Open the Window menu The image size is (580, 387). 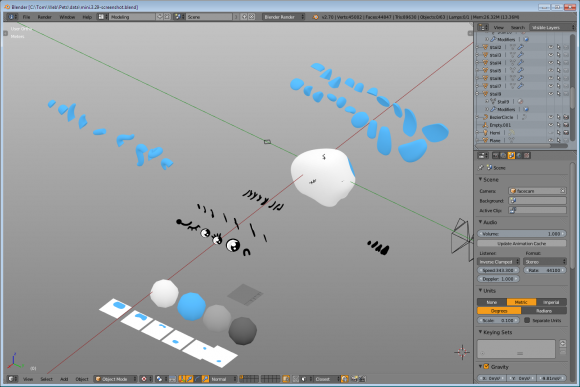pos(67,17)
